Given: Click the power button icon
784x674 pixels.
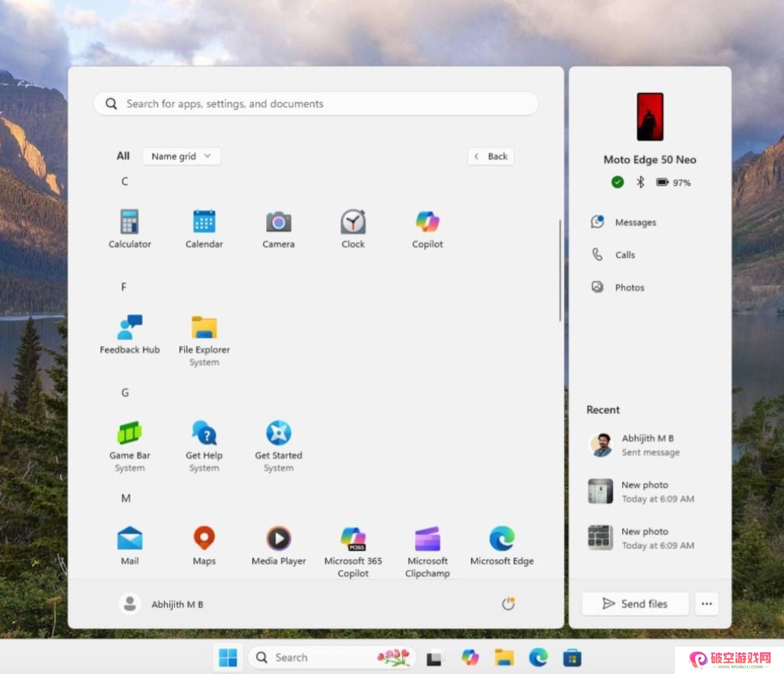Looking at the screenshot, I should (508, 604).
